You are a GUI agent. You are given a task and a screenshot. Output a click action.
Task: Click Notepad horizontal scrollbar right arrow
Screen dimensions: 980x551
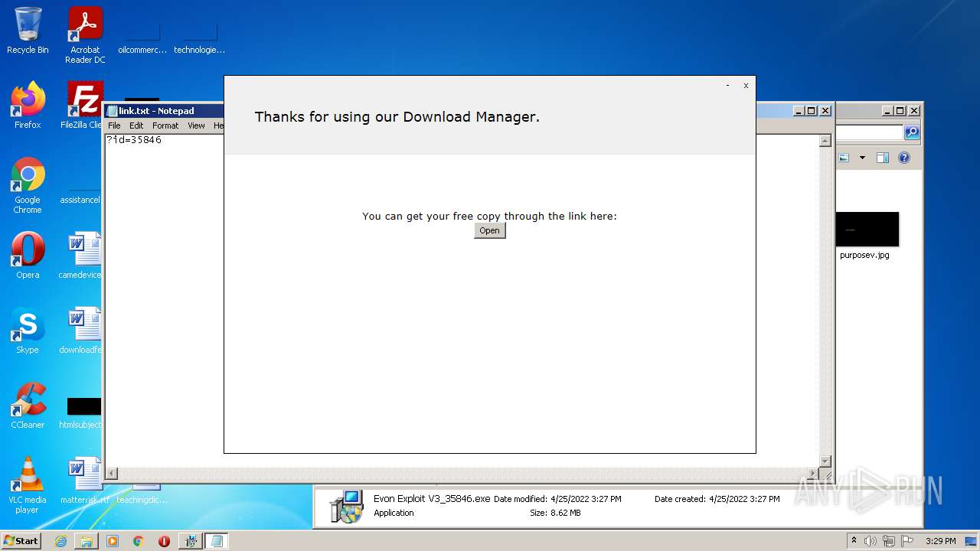tap(813, 474)
